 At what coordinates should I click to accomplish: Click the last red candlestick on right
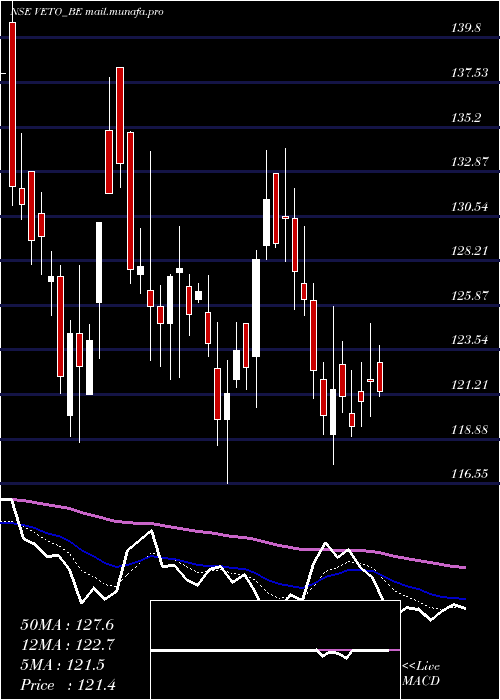(x=380, y=377)
